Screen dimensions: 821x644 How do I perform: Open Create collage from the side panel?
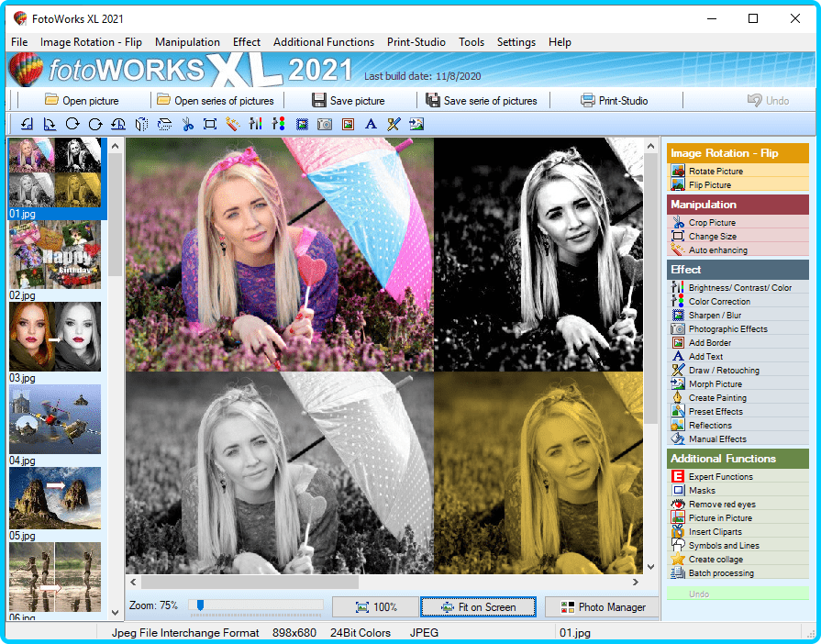716,560
